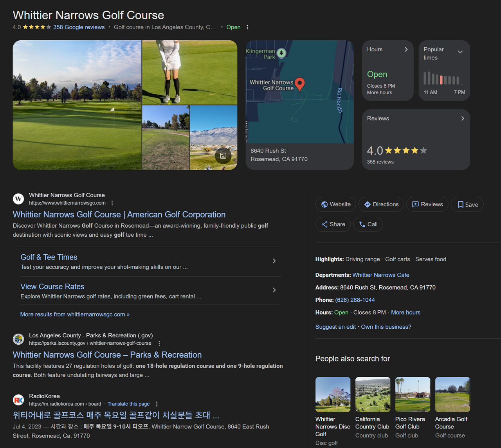This screenshot has width=501, height=448.
Task: Open Whittier Narrows Disc Golf thumbnail
Action: 333,394
